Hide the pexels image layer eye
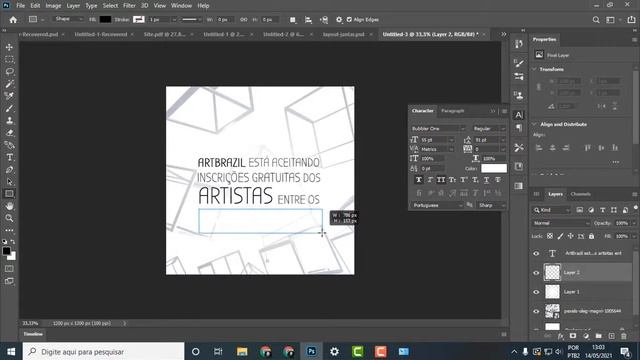The height and width of the screenshot is (360, 640). [x=536, y=311]
